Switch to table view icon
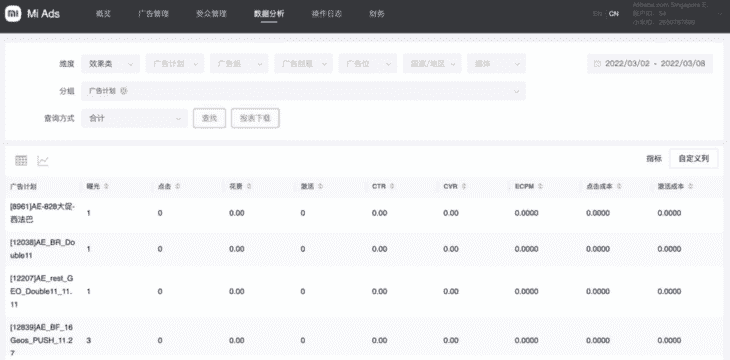The image size is (730, 360). point(21,161)
